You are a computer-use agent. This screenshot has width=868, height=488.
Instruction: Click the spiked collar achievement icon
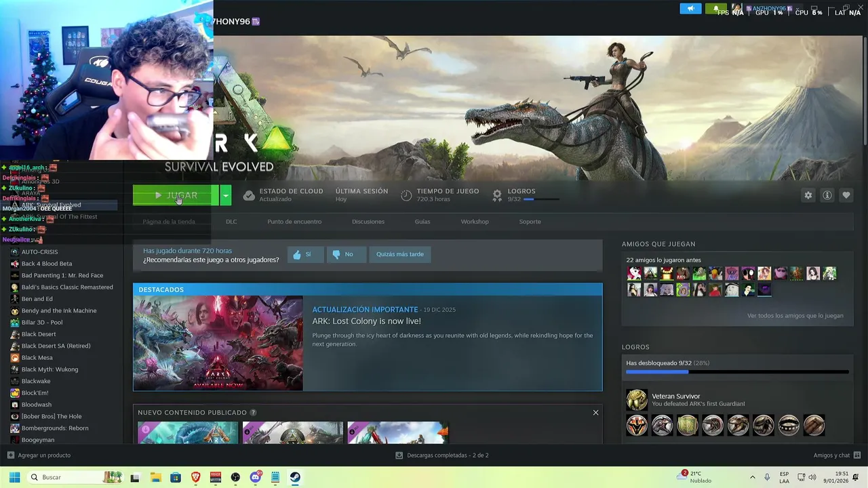[x=789, y=425]
